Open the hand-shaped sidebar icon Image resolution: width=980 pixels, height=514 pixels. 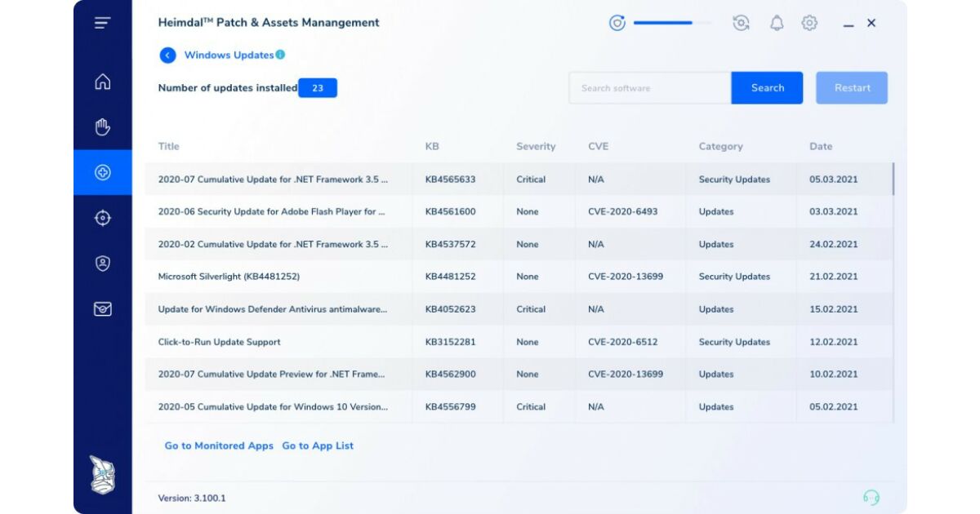coord(102,126)
